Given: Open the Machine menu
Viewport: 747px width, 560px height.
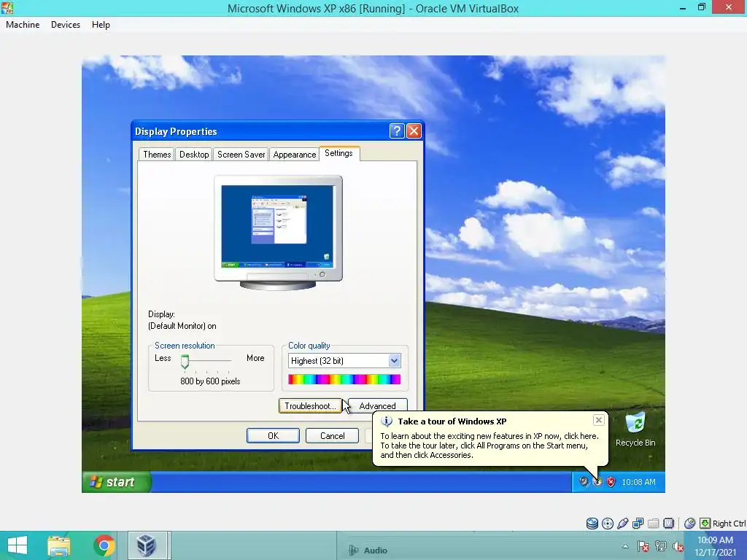Looking at the screenshot, I should point(23,25).
